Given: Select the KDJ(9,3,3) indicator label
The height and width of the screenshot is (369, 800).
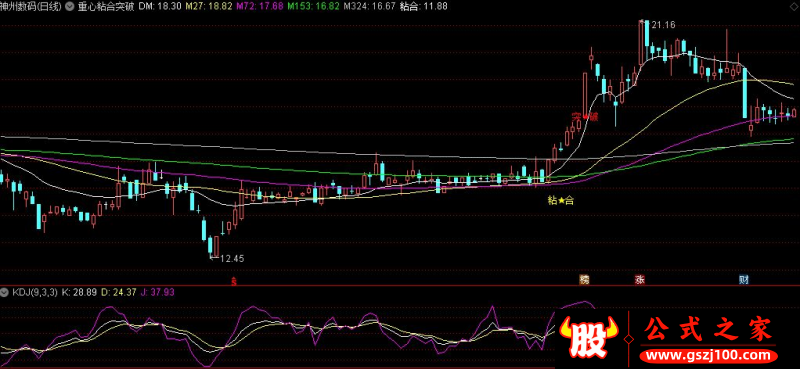Looking at the screenshot, I should pos(35,293).
